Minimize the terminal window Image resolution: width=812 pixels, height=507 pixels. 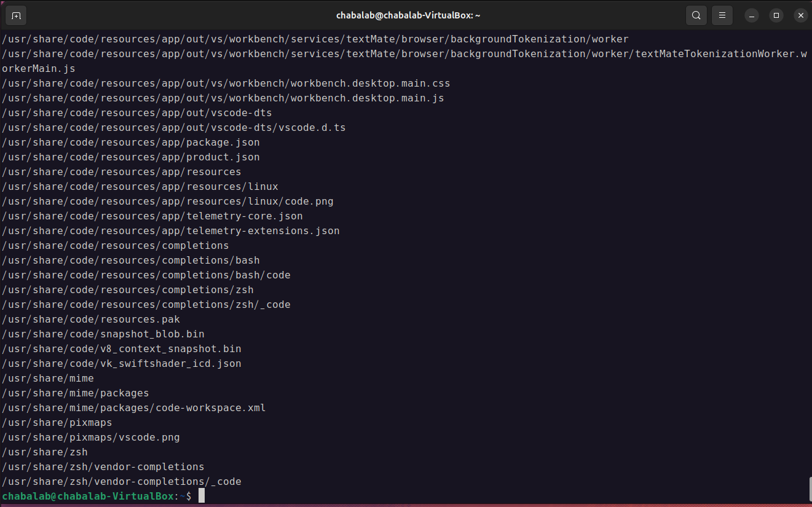[x=752, y=15]
